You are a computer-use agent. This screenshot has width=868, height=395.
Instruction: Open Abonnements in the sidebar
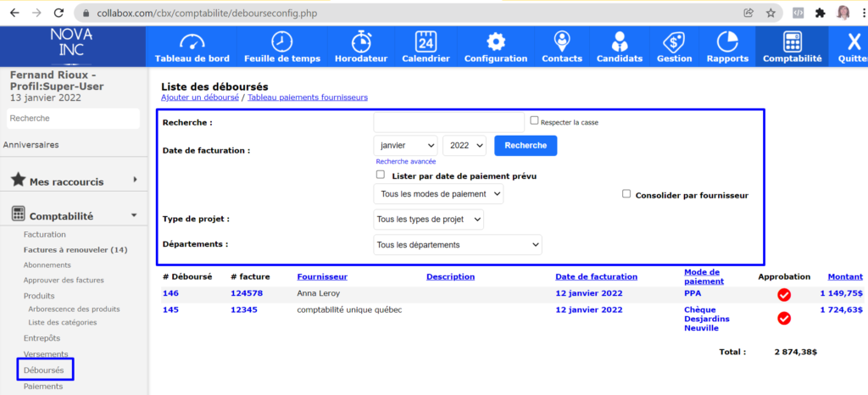[x=47, y=265]
